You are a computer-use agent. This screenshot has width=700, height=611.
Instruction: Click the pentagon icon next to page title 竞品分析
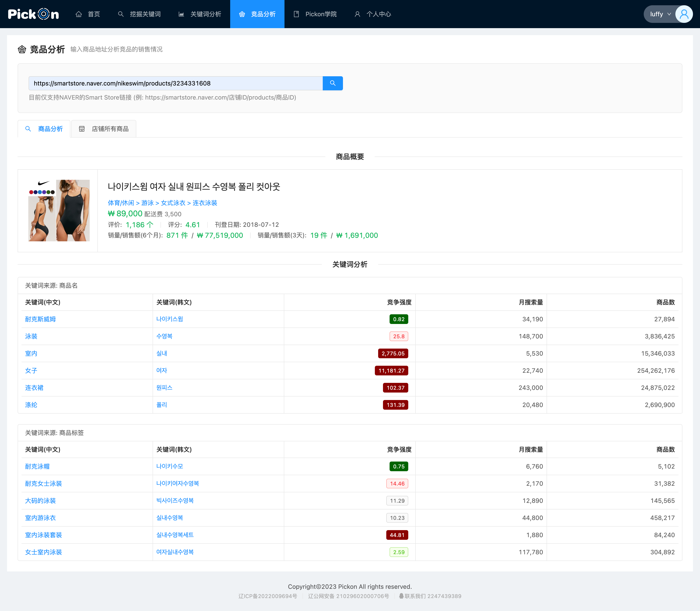[22, 49]
